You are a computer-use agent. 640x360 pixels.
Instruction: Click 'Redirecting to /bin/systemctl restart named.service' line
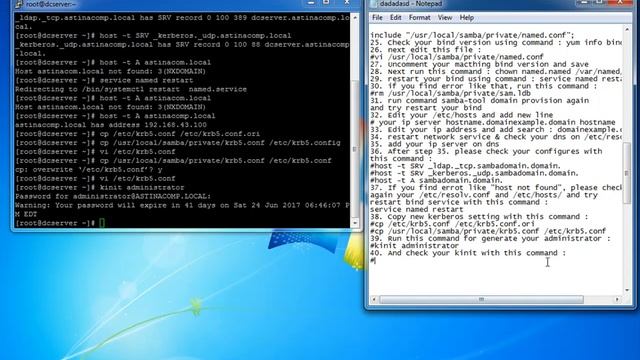pos(131,89)
